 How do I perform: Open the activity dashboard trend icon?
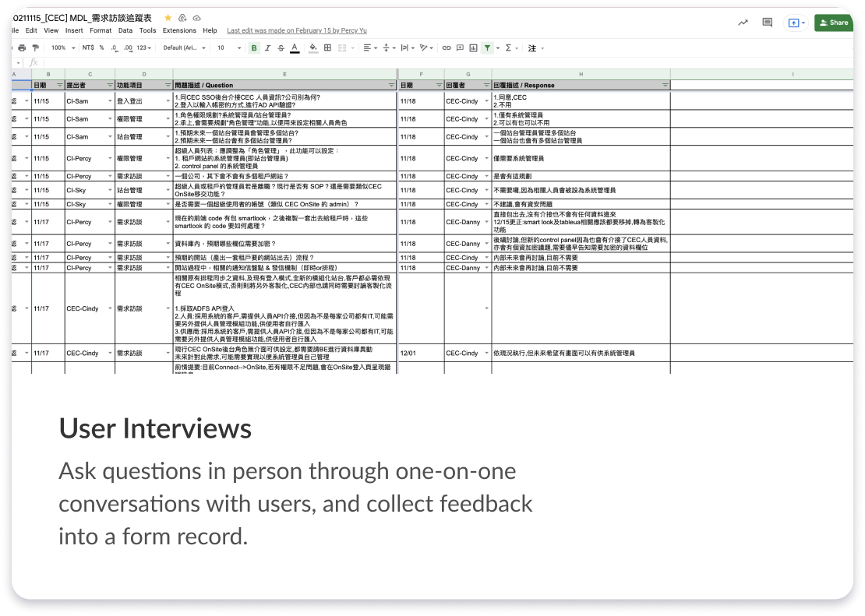[743, 23]
